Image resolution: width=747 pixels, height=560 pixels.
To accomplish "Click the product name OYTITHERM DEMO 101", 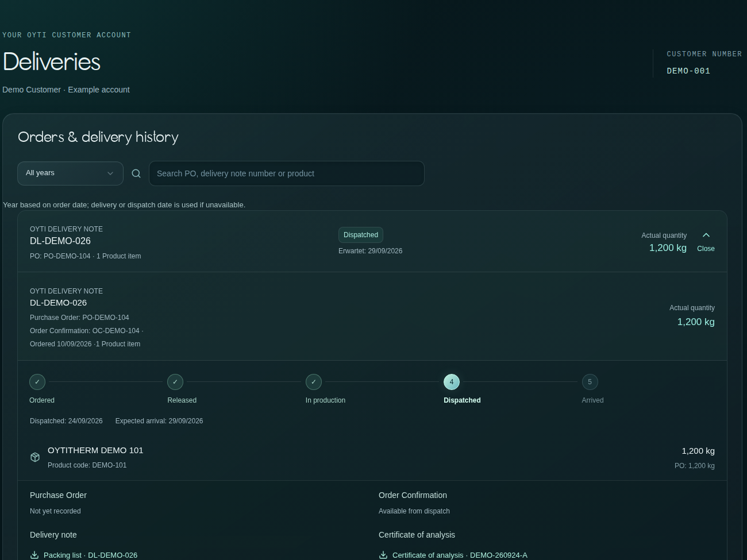I will (95, 450).
